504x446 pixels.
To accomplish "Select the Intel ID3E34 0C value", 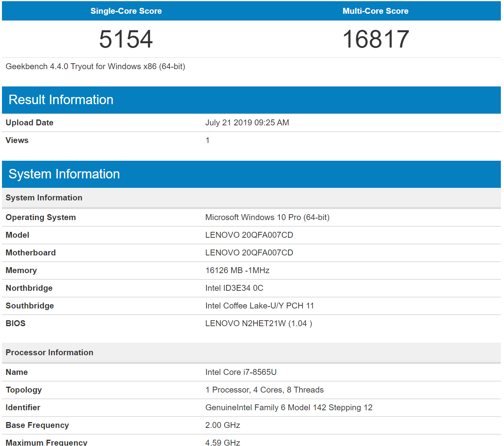I will [x=234, y=288].
